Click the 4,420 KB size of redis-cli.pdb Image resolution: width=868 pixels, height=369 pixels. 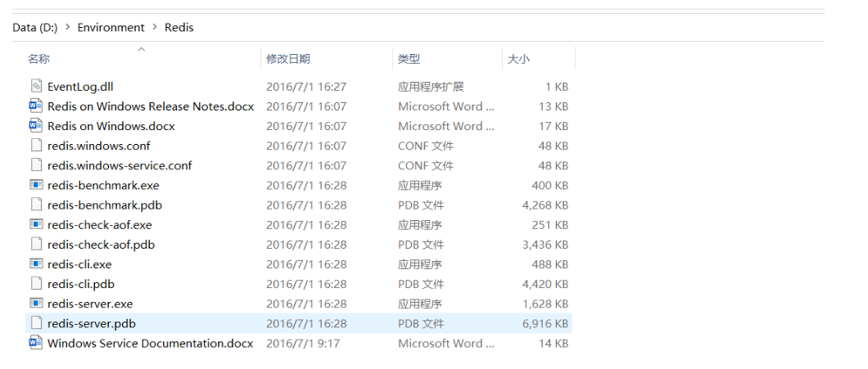[x=545, y=285]
